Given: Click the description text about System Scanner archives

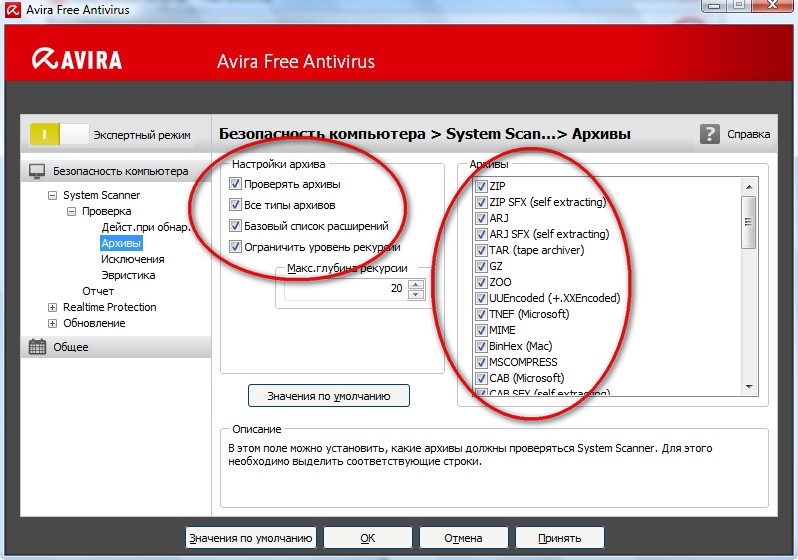Looking at the screenshot, I should coord(470,455).
